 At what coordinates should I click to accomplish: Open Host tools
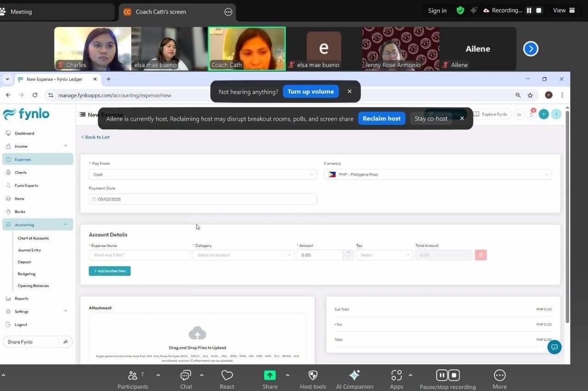[x=313, y=380]
